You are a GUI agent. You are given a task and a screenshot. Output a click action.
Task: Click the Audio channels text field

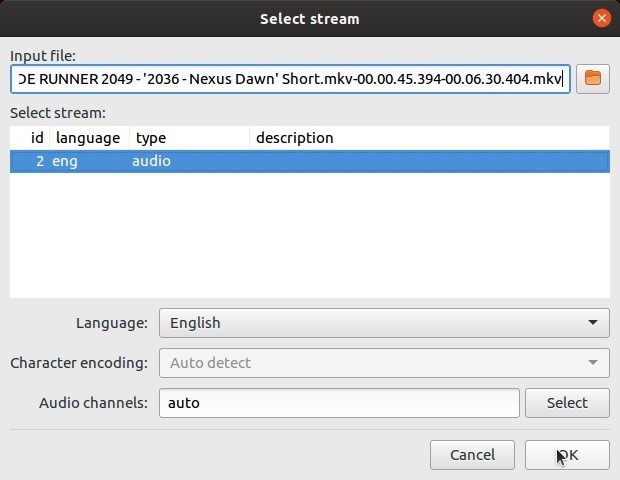click(339, 403)
